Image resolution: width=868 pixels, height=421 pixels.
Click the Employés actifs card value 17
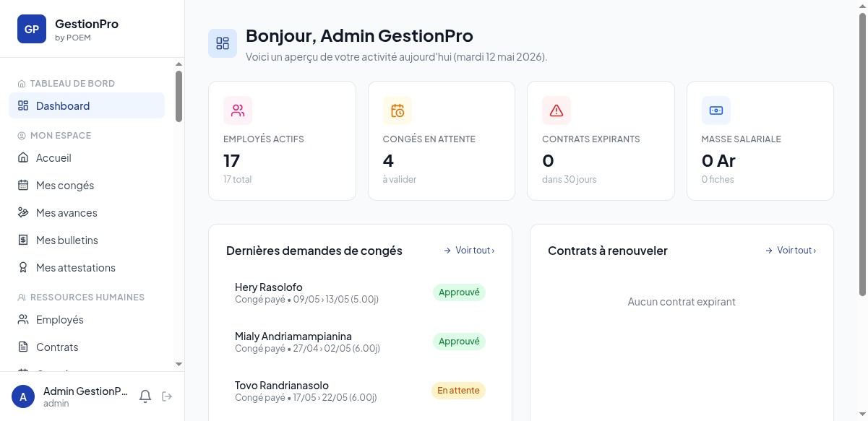coord(231,160)
